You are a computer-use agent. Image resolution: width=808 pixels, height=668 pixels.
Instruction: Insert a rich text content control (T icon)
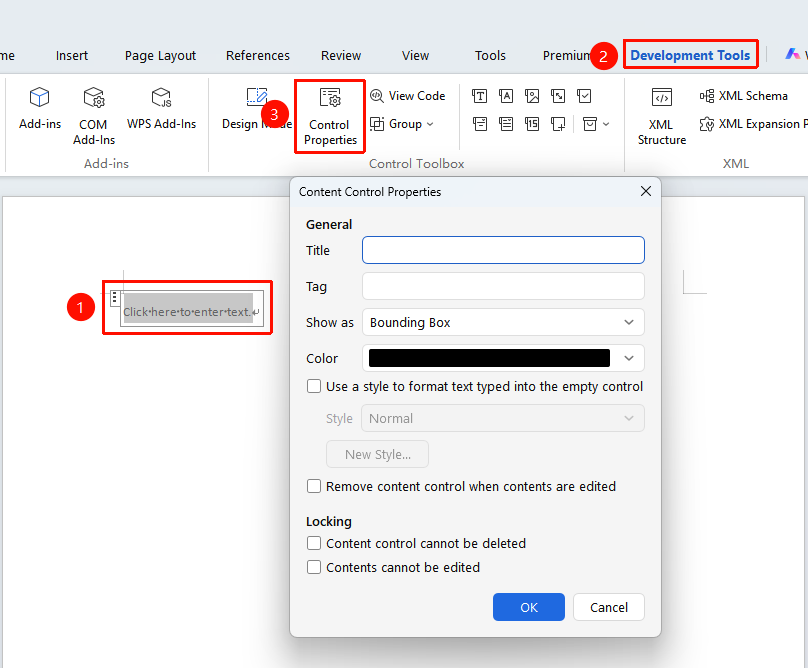479,96
